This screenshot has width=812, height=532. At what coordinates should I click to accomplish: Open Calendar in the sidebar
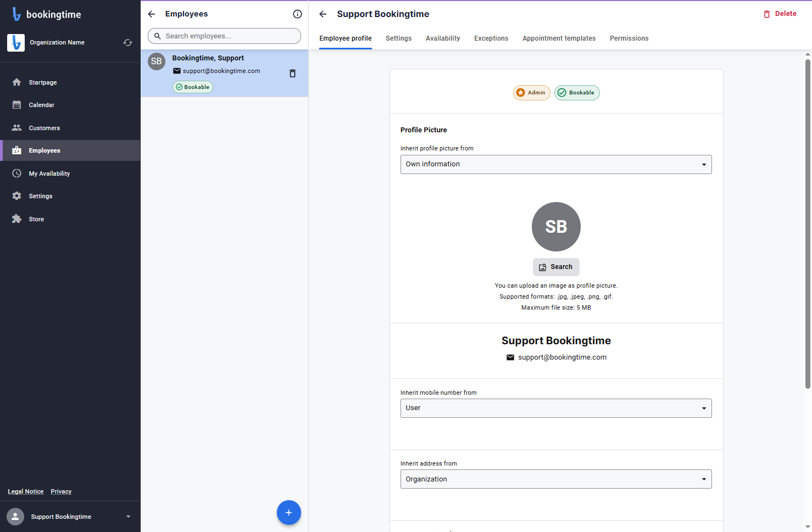70,105
